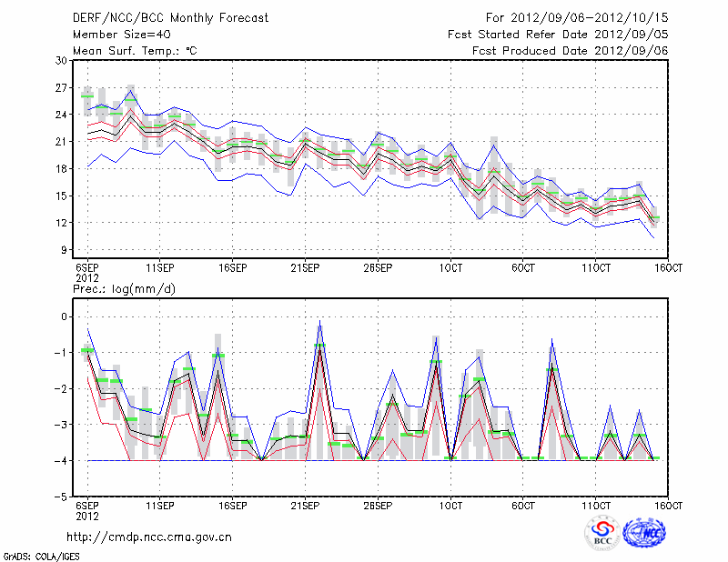Click the BCC logo
This screenshot has height=562, width=728.
coord(602,531)
